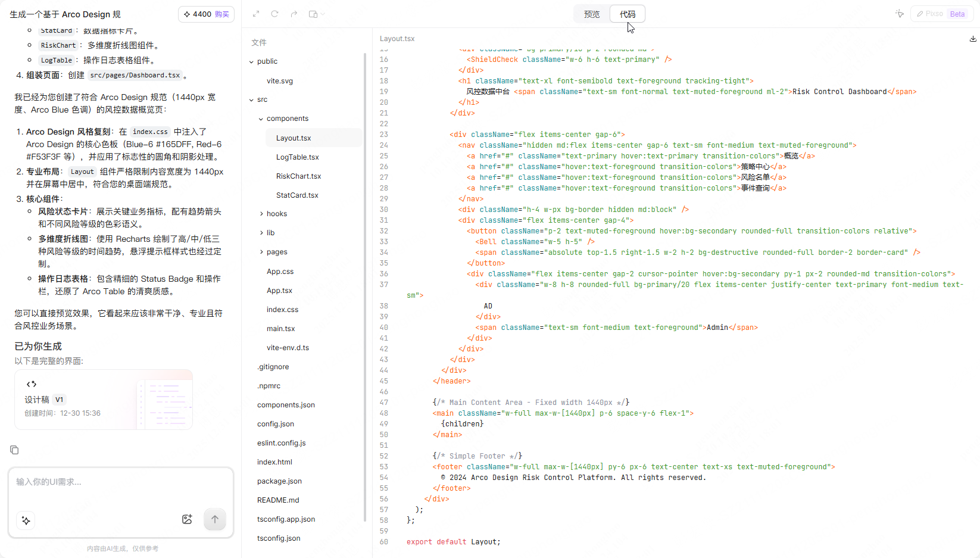The height and width of the screenshot is (558, 980).
Task: Click the expand-to-fullscreen arrows icon
Action: (x=256, y=14)
